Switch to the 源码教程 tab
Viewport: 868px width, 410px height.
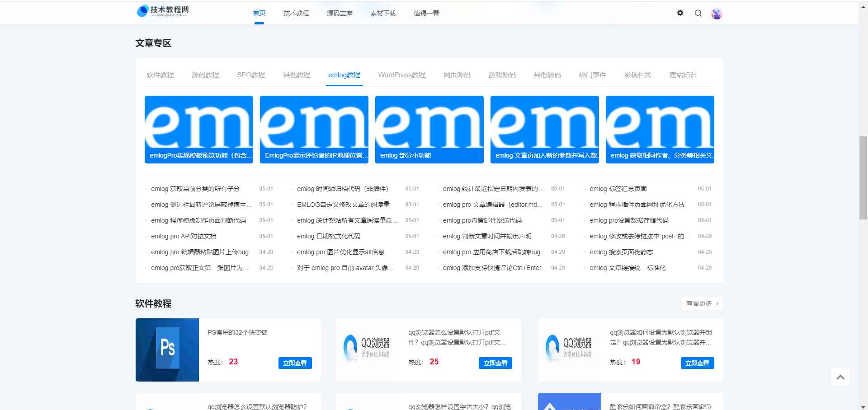coord(205,75)
